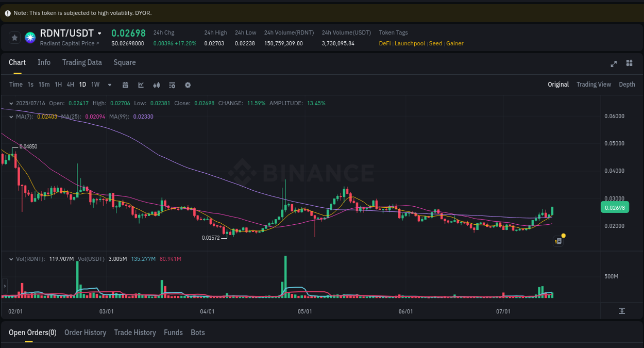Viewport: 644px width, 348px height.
Task: Open the date range calendar icon
Action: (x=125, y=85)
